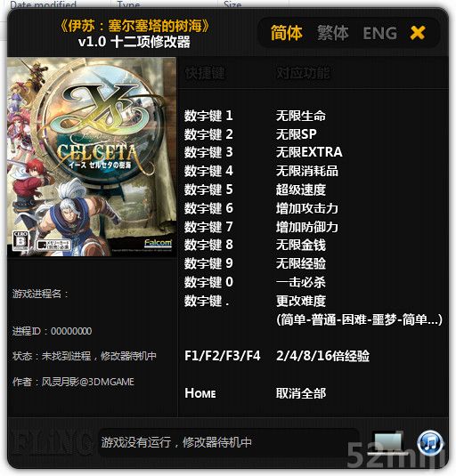The image size is (456, 476).
Task: Click the 增加攻击力 entry
Action: pyautogui.click(x=307, y=208)
